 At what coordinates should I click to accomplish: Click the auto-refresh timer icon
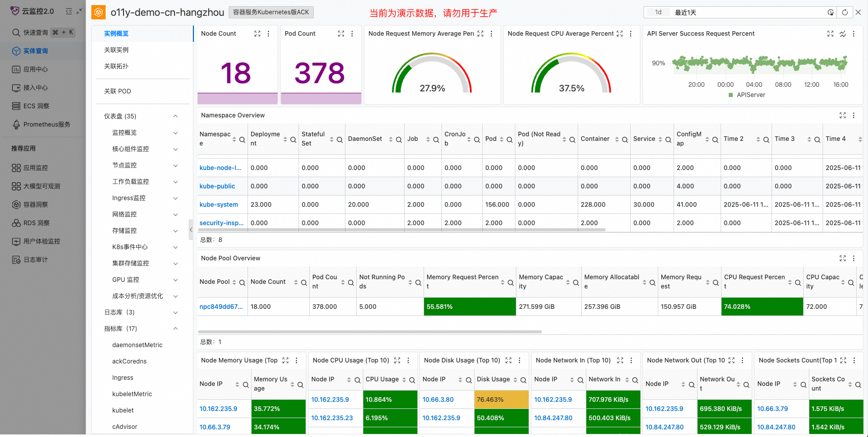(831, 12)
